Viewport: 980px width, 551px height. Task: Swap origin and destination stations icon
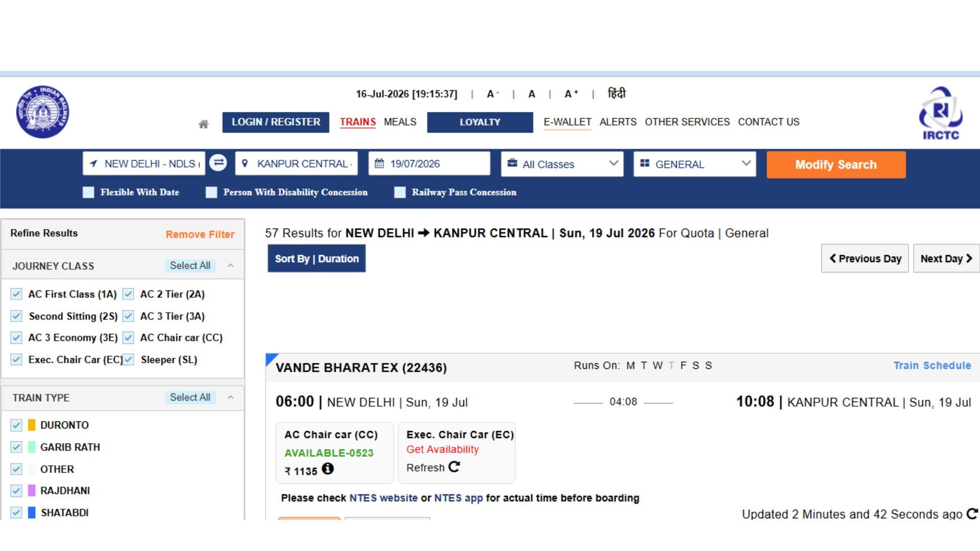click(218, 163)
